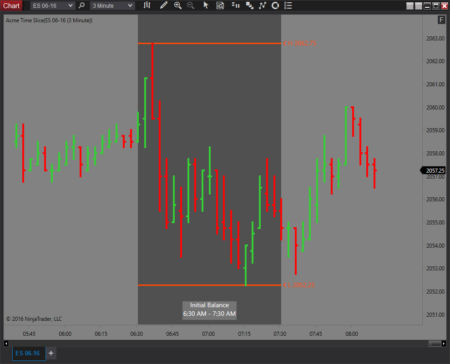Viewport: 450px width, 364px height.
Task: Click the horizontal scrollbar right arrow
Action: pos(444,343)
